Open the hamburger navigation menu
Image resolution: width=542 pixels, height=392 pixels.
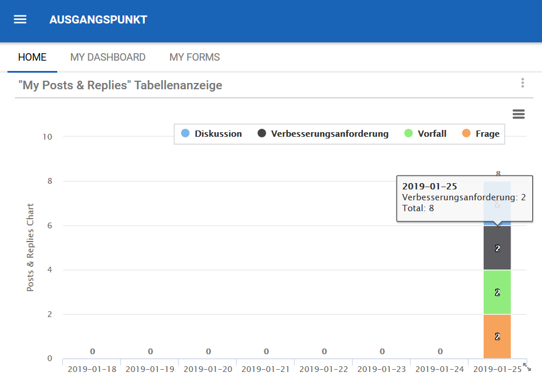pos(20,19)
